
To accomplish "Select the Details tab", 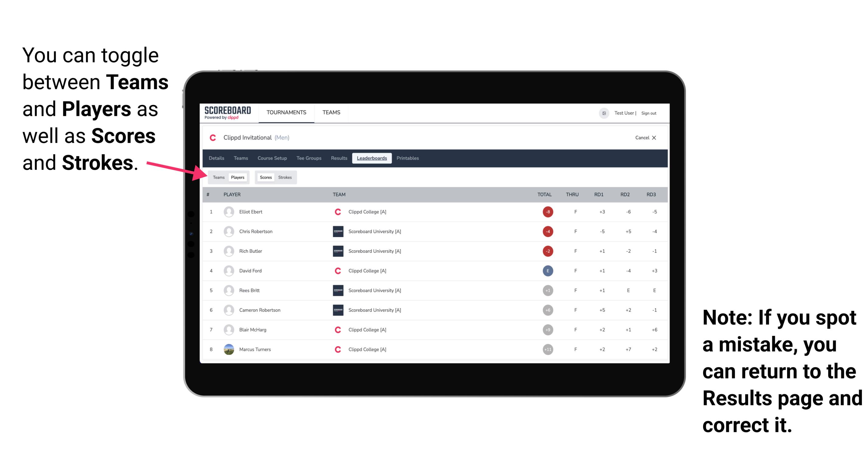I will coord(217,159).
